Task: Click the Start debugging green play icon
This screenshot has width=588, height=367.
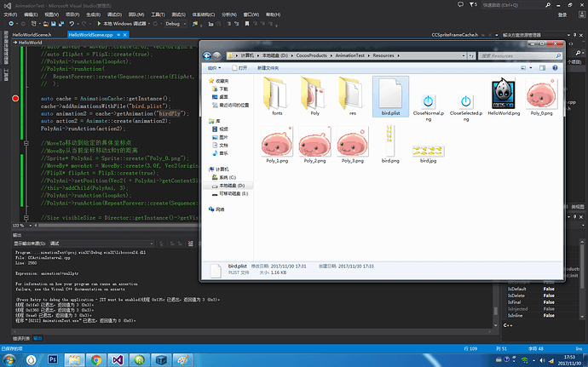Action: point(99,23)
